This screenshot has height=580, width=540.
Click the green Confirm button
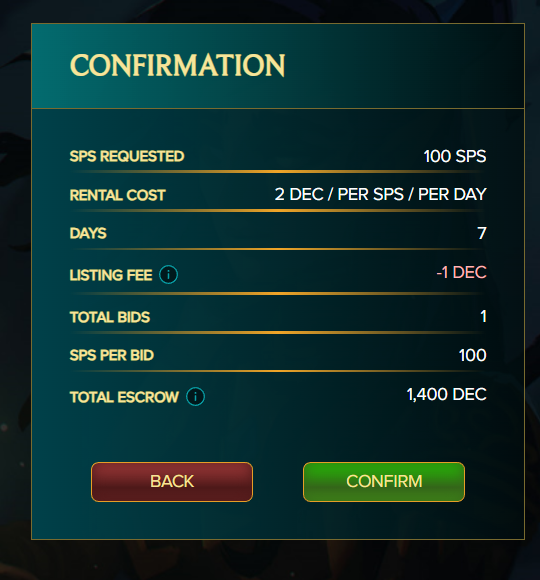[384, 482]
